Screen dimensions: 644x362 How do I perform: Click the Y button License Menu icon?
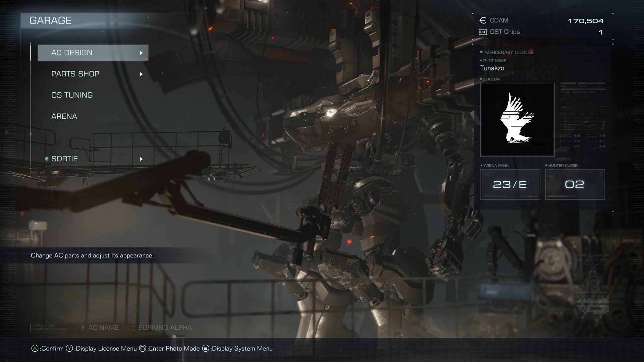tap(69, 349)
